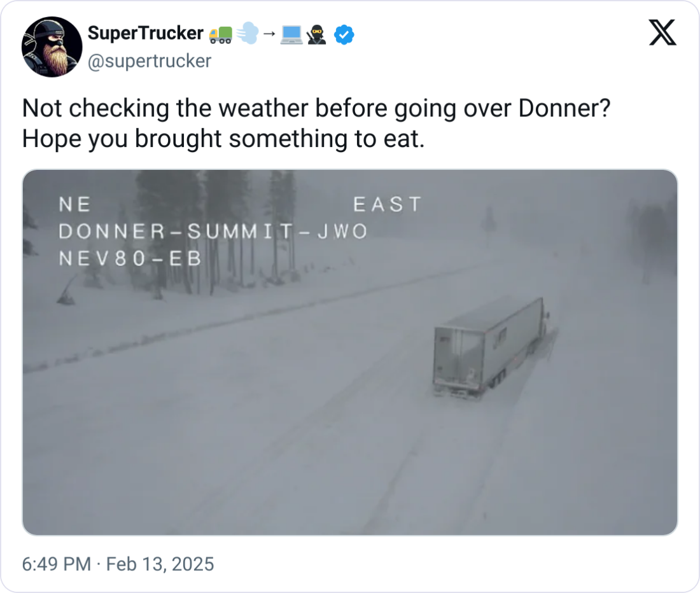Click the X logo
Viewport: 700px width, 593px height.
click(662, 33)
